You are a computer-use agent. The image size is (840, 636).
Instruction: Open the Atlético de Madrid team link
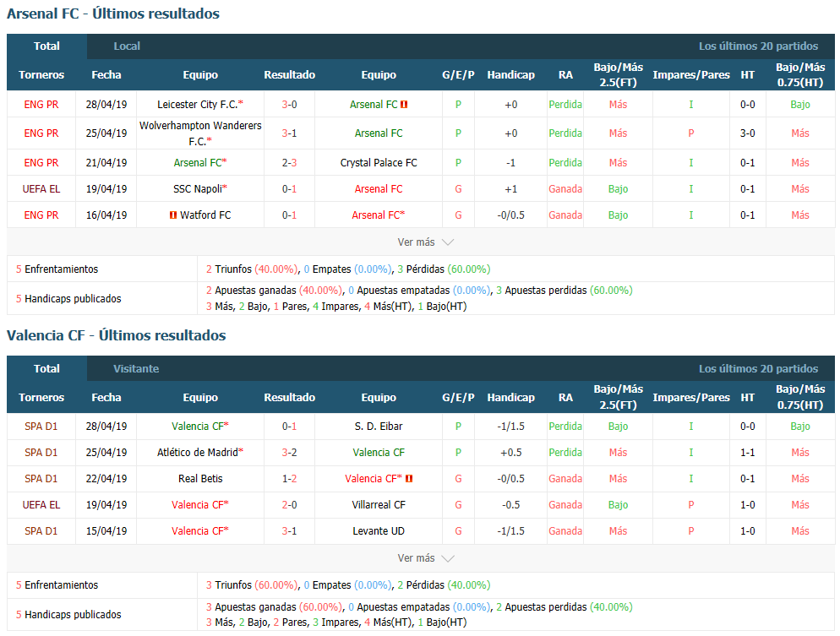(x=200, y=453)
